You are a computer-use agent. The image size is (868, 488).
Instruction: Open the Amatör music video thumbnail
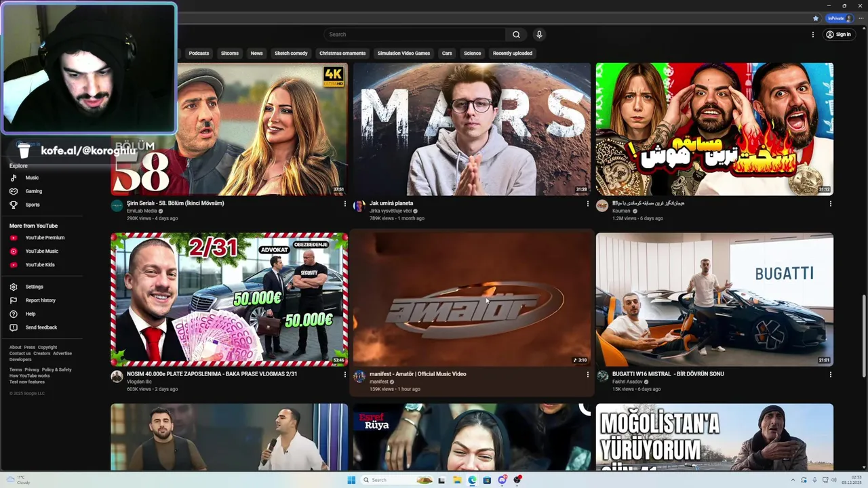point(472,300)
